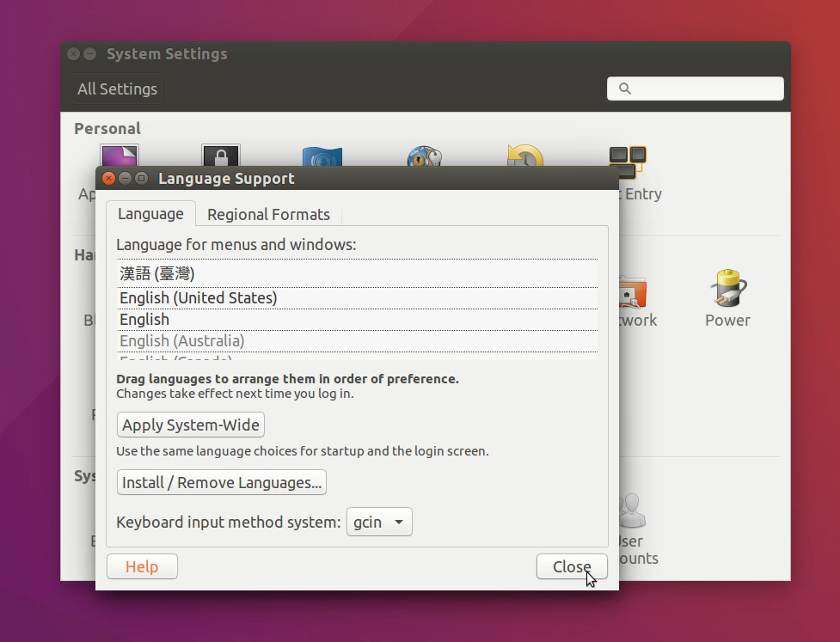Viewport: 840px width, 642px height.
Task: Switch to the Regional Formats tab
Action: tap(268, 214)
